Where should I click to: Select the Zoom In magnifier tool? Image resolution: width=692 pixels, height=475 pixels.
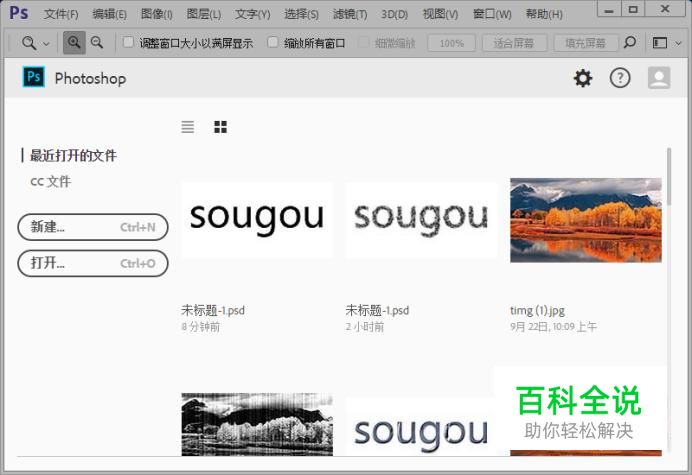tap(74, 43)
